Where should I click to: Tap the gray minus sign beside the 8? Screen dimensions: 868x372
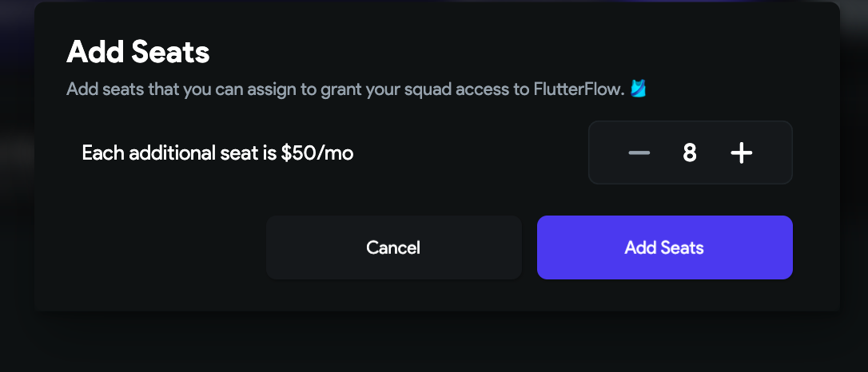639,152
